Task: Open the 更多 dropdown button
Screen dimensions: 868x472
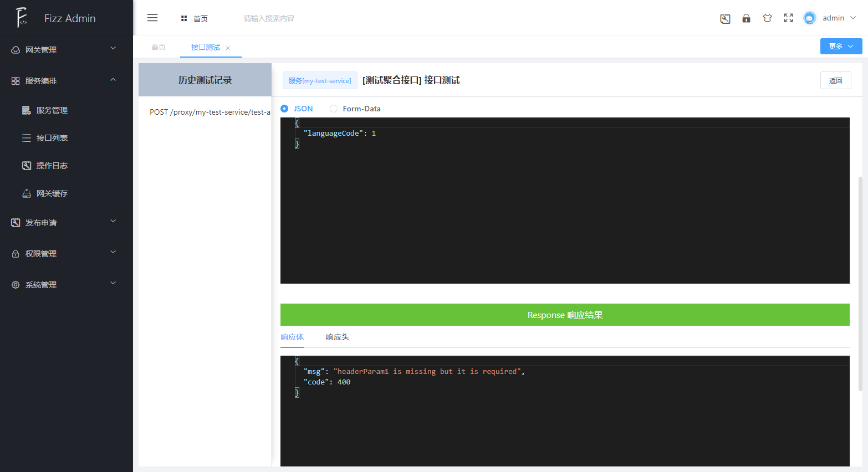Action: tap(841, 46)
